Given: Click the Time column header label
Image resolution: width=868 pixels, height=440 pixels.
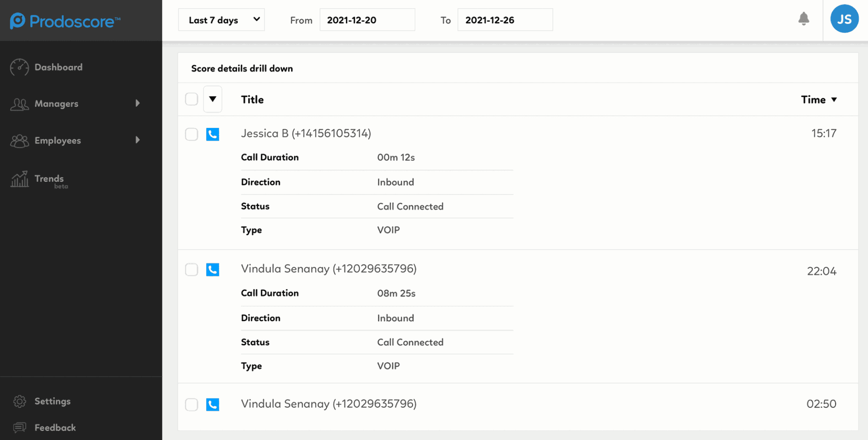Looking at the screenshot, I should coord(813,99).
